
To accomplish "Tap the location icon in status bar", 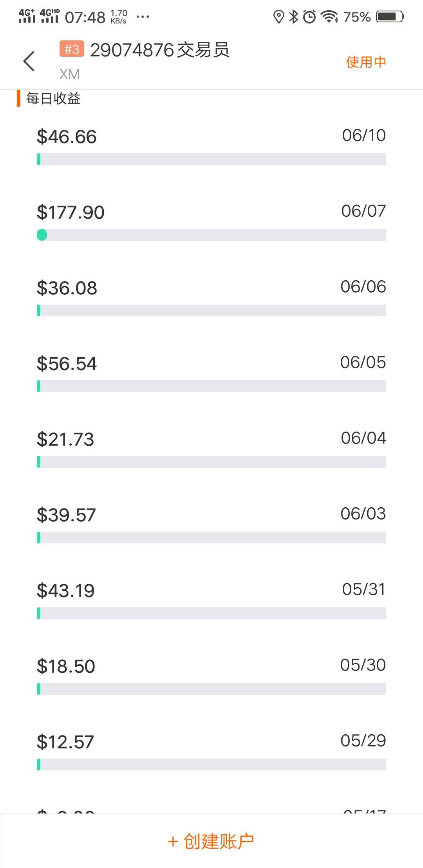I will point(278,17).
